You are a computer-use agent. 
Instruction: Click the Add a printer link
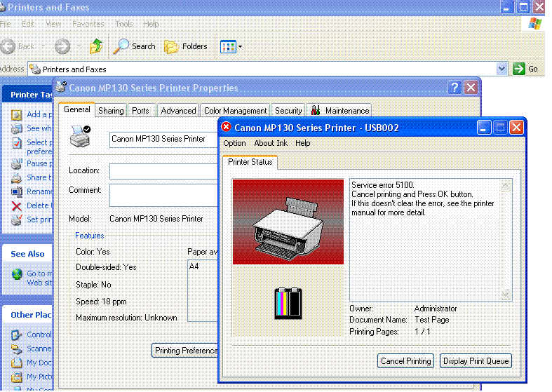point(39,114)
